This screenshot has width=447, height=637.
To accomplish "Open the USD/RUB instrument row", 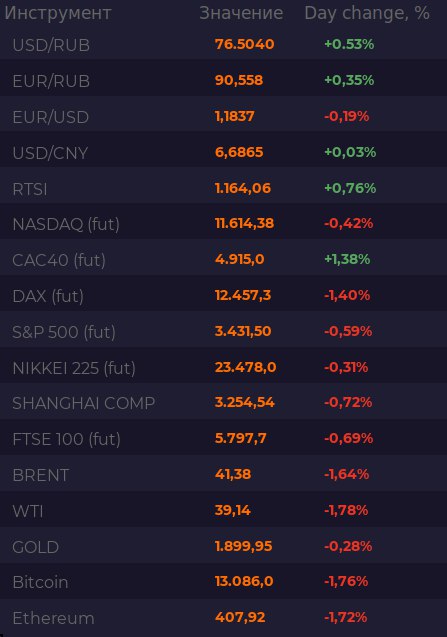I will (x=224, y=44).
